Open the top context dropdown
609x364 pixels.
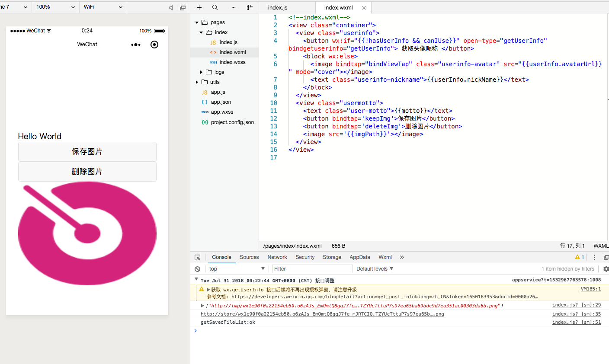click(x=237, y=269)
